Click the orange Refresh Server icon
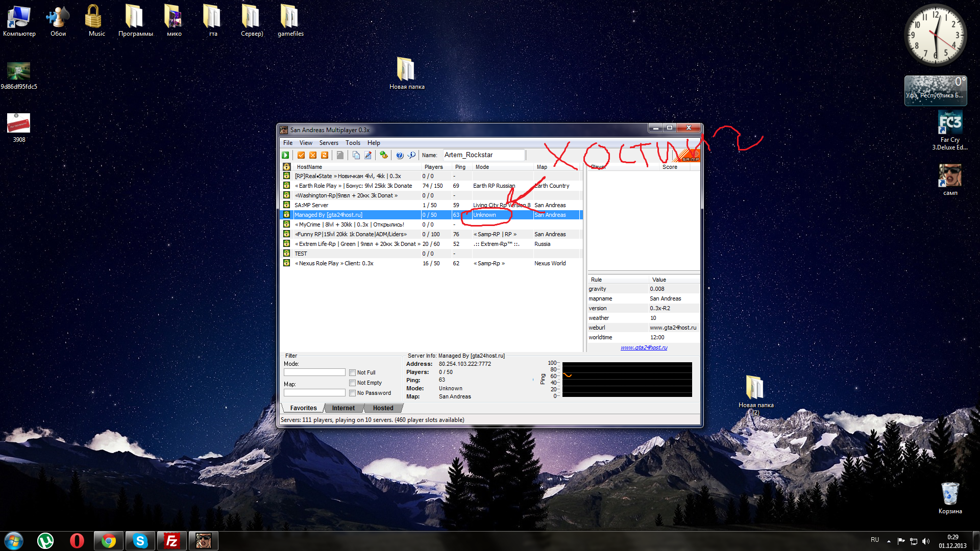The image size is (980, 551). click(325, 155)
